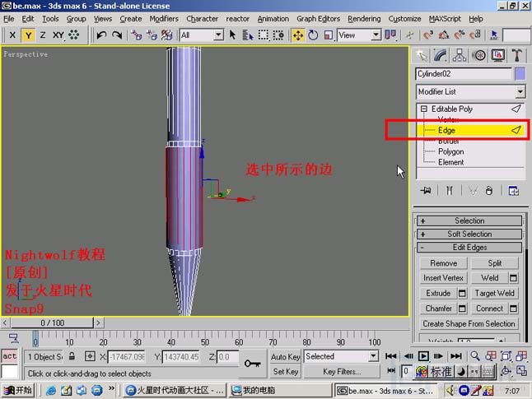Switch to the Display panel tab
Image resolution: width=532 pixels, height=399 pixels.
tap(497, 56)
